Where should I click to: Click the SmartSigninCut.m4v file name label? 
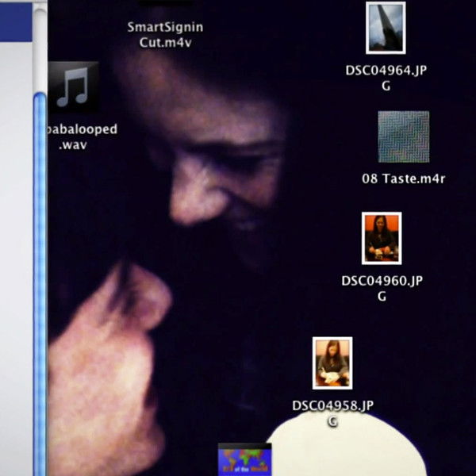(x=165, y=34)
